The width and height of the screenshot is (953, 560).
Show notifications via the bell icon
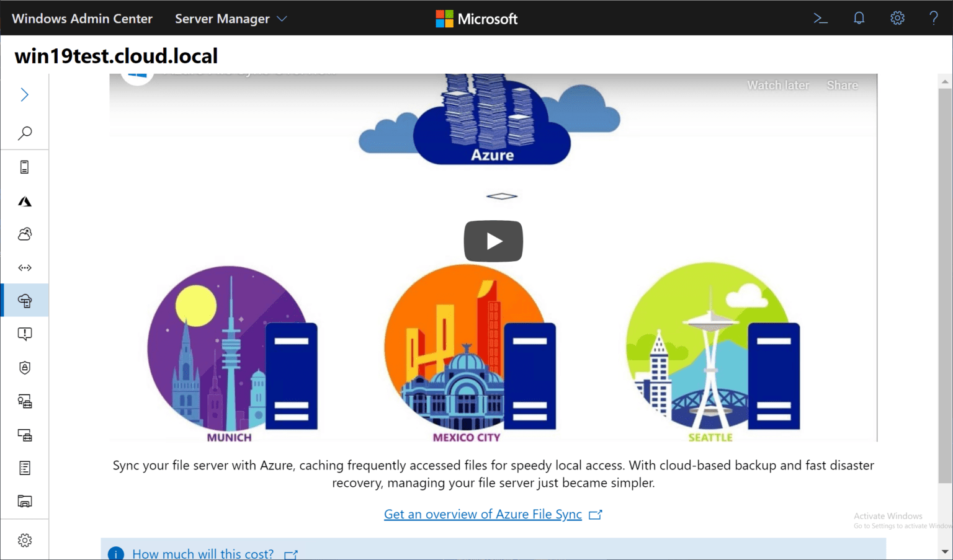click(x=859, y=18)
